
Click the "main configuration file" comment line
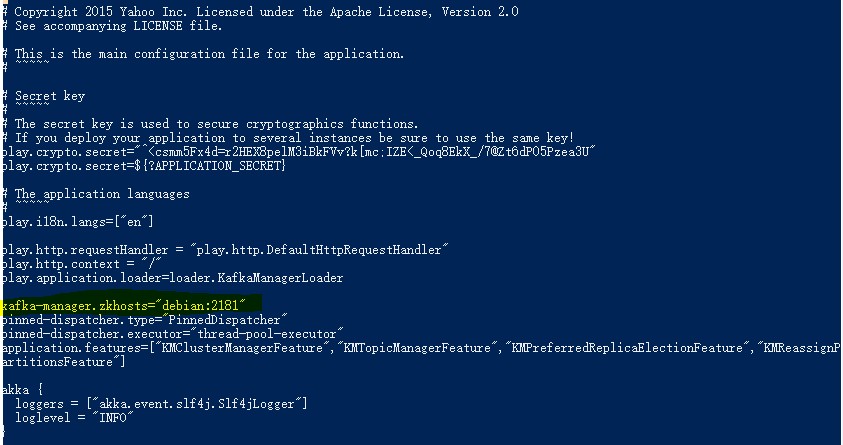[x=209, y=54]
